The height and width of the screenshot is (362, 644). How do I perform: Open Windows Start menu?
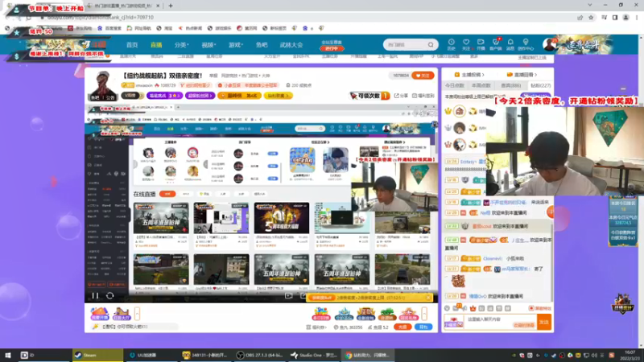pyautogui.click(x=7, y=355)
